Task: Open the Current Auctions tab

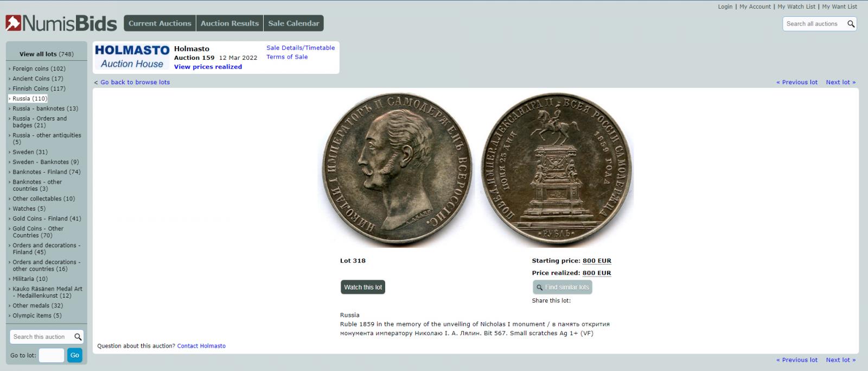Action: 160,23
